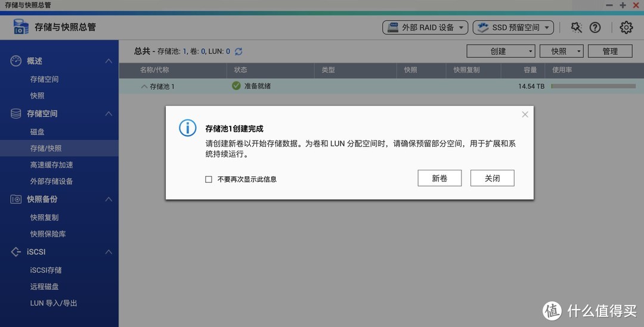This screenshot has width=644, height=327.
Task: Open the 高速缓存加速 sidebar item
Action: tap(52, 164)
